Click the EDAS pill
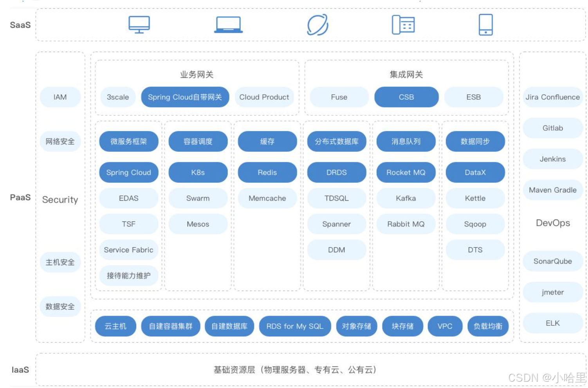The height and width of the screenshot is (388, 588). 129,198
